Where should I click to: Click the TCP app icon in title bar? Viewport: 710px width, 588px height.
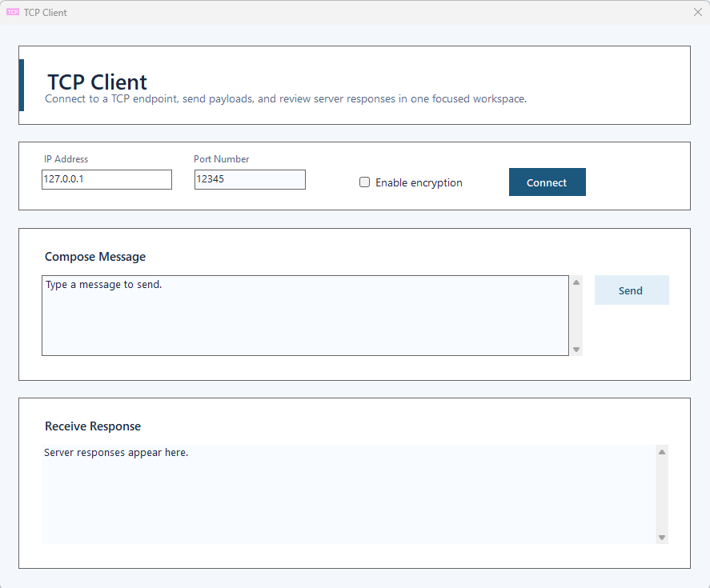pos(13,12)
